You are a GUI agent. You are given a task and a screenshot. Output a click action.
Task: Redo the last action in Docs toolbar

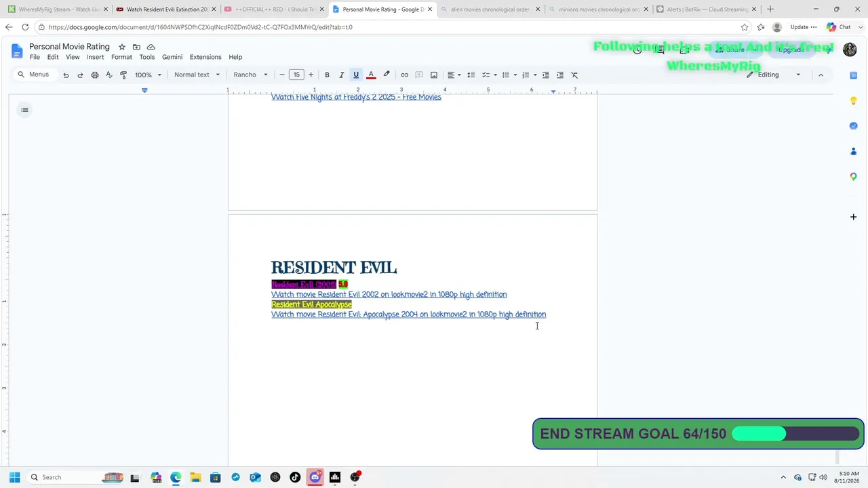tap(80, 75)
